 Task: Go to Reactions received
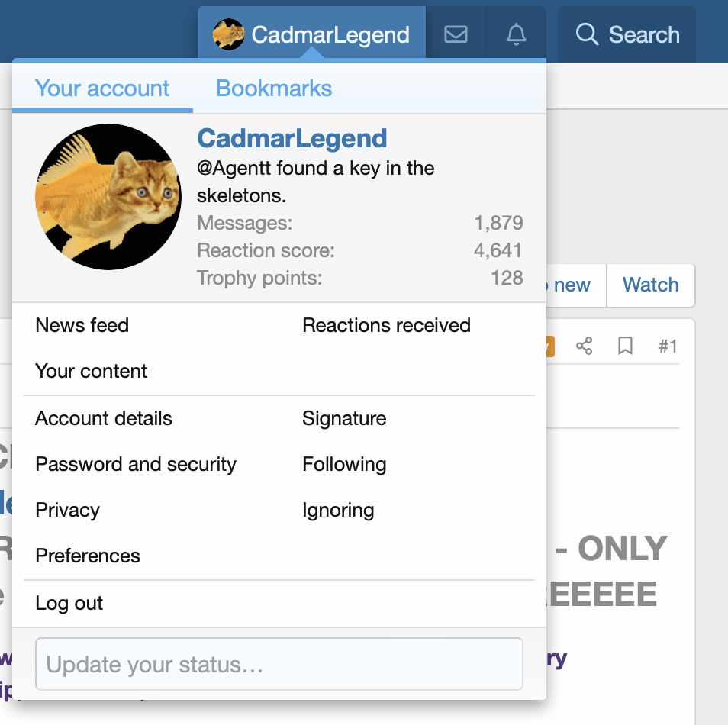[x=386, y=325]
